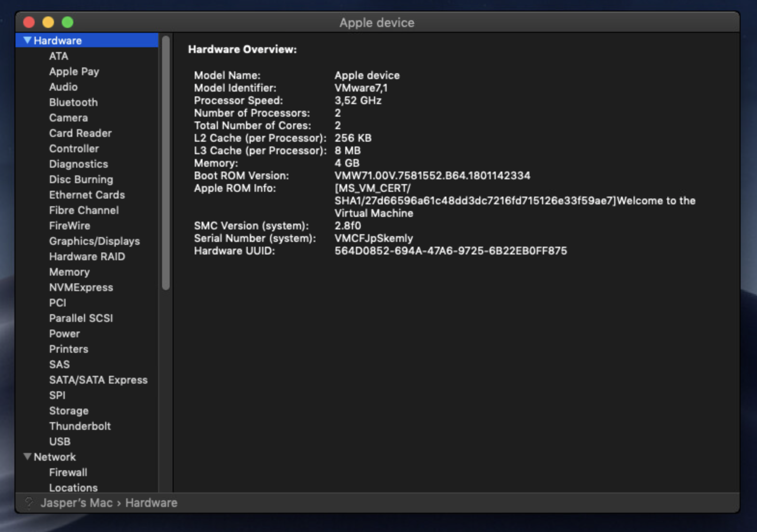
Task: Click the Memory value 4 GB
Action: [347, 163]
